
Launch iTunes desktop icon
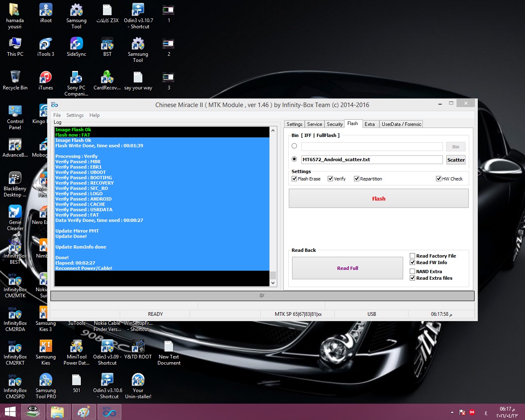tap(46, 80)
